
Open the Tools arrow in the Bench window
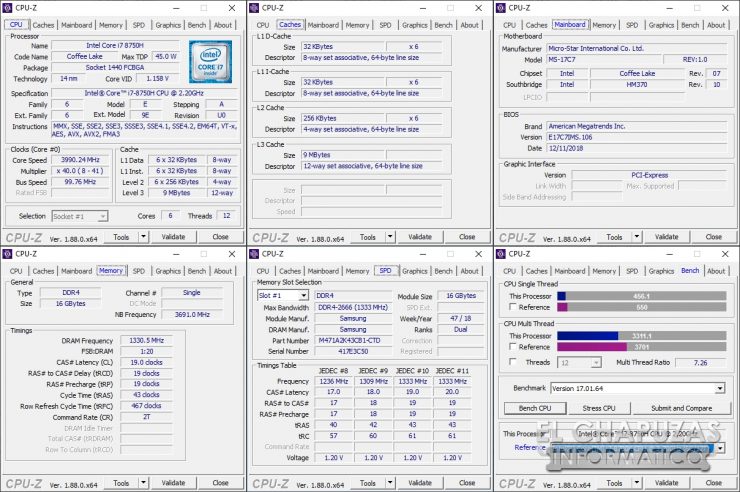(x=637, y=483)
